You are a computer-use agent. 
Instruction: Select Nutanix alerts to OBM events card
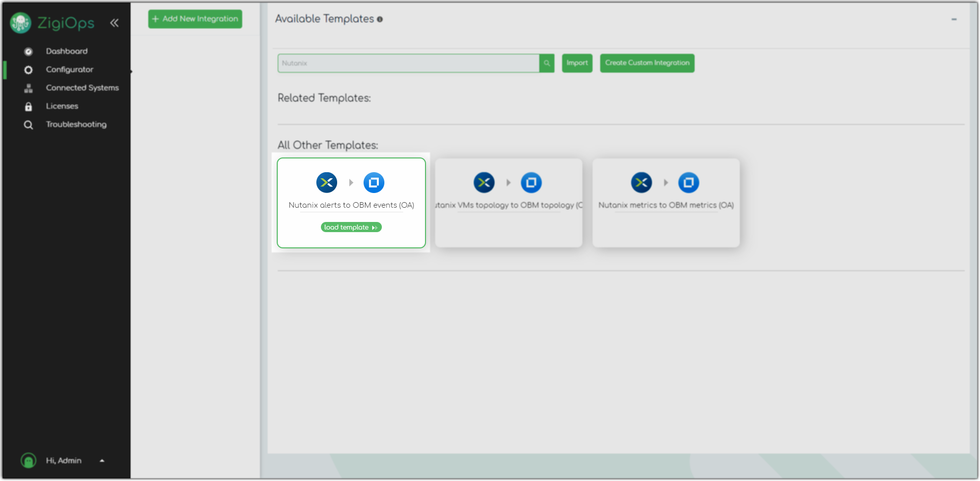click(351, 203)
